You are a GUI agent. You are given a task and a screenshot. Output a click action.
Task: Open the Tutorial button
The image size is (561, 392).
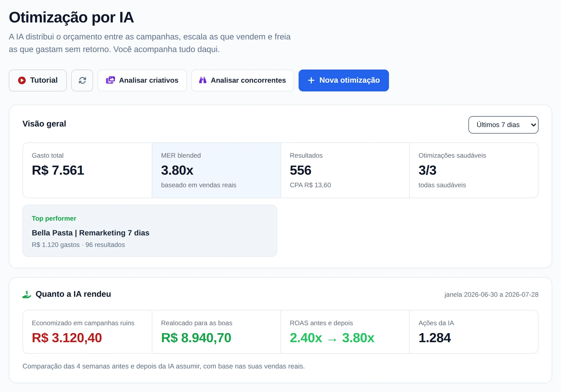coord(38,80)
